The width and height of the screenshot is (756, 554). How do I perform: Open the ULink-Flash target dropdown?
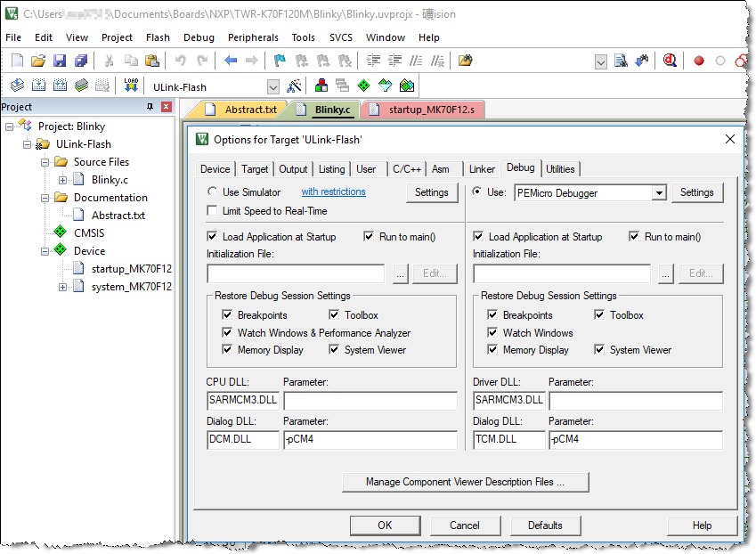tap(272, 86)
